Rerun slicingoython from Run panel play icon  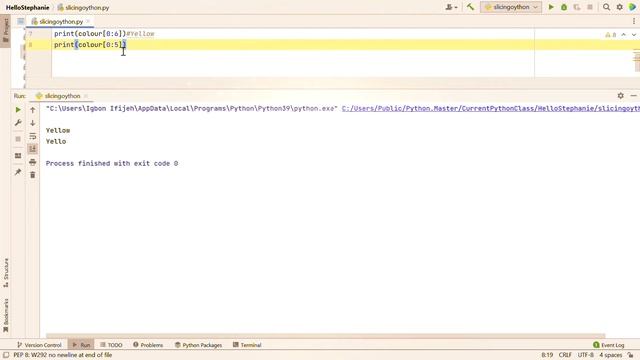click(18, 110)
